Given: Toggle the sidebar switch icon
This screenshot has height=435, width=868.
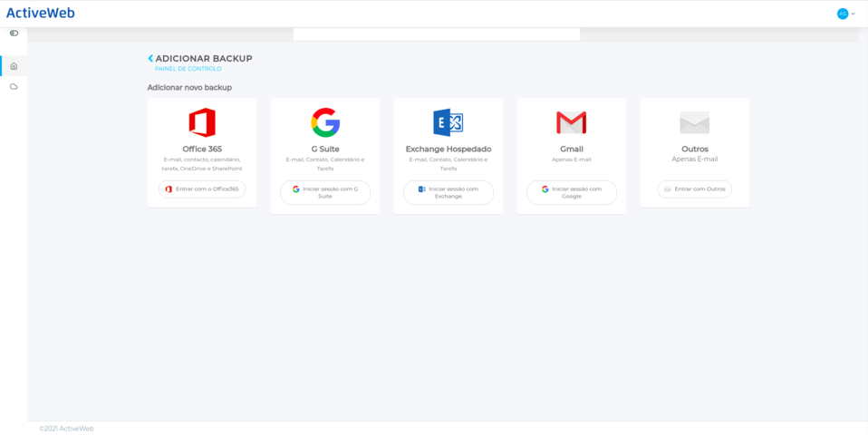Looking at the screenshot, I should 14,34.
